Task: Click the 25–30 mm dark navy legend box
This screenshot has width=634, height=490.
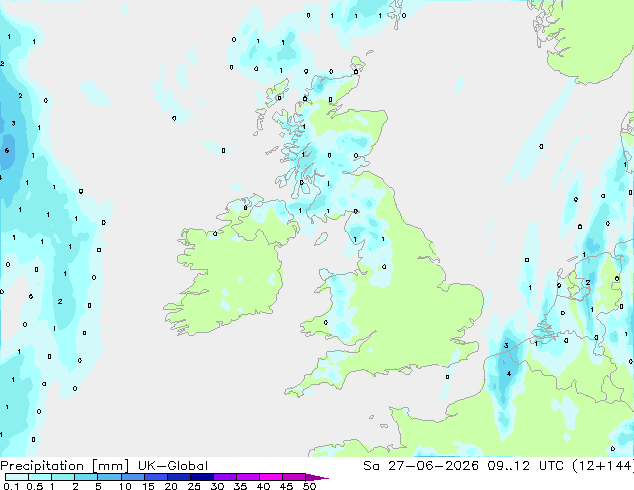Action: click(201, 477)
